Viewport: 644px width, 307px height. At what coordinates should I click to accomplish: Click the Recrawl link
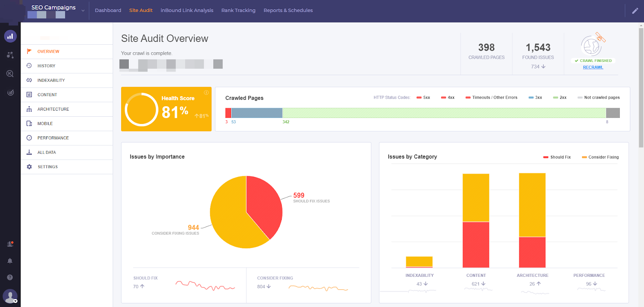[x=593, y=67]
